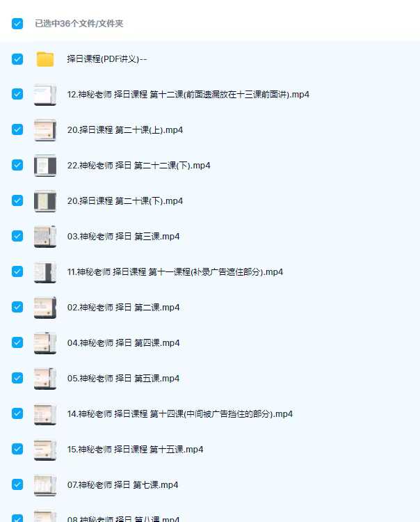Open folder name 择日课程(PDF讲义)--

coord(107,59)
